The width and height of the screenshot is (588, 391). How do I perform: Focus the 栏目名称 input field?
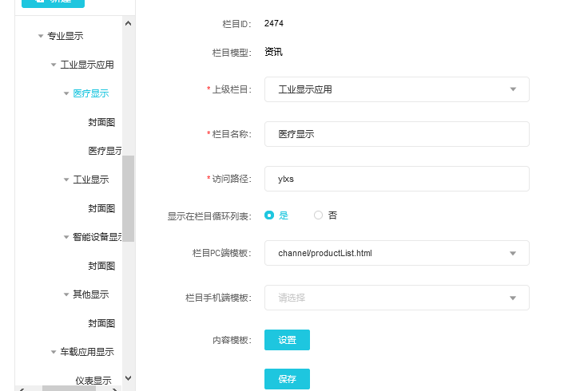coord(397,134)
